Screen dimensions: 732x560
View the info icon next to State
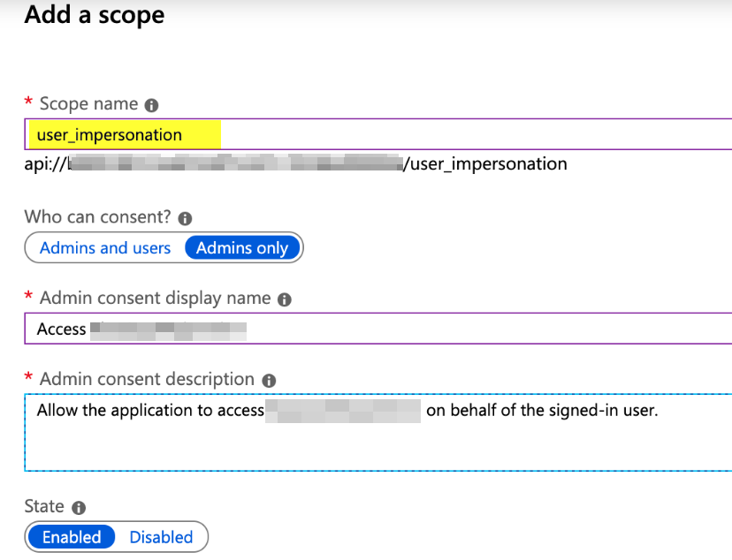(79, 508)
